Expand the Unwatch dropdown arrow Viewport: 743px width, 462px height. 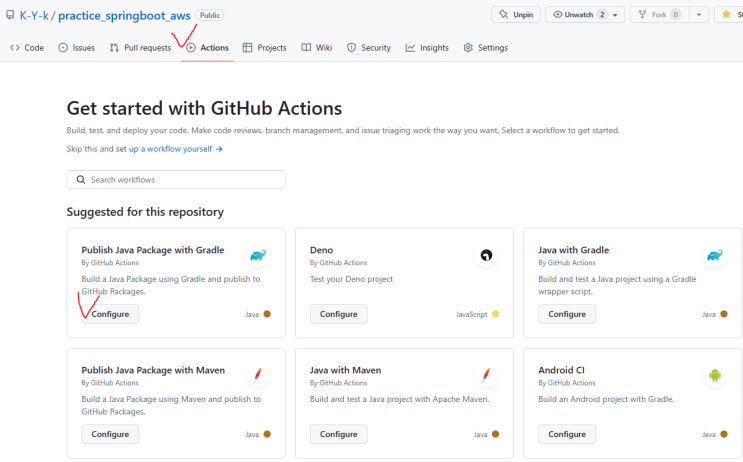pos(615,15)
